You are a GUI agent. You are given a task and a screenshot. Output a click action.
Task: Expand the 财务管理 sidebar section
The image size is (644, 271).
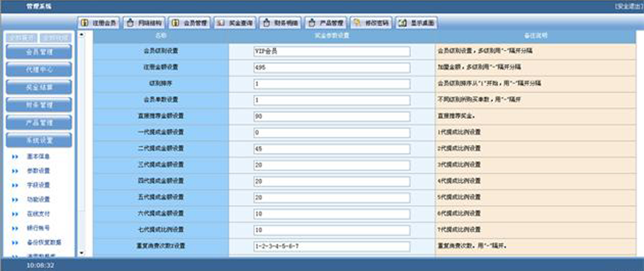coord(39,104)
